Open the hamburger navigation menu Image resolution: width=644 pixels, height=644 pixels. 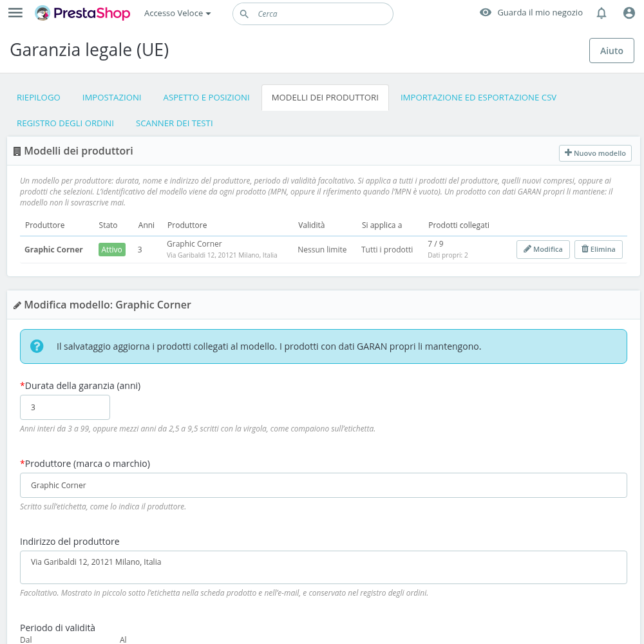[x=15, y=13]
